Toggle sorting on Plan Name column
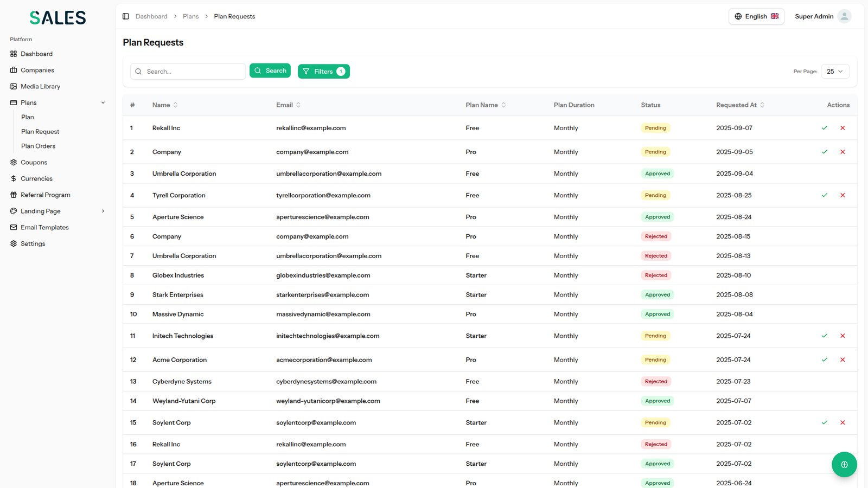Screen dimensions: 868x488 [x=486, y=105]
